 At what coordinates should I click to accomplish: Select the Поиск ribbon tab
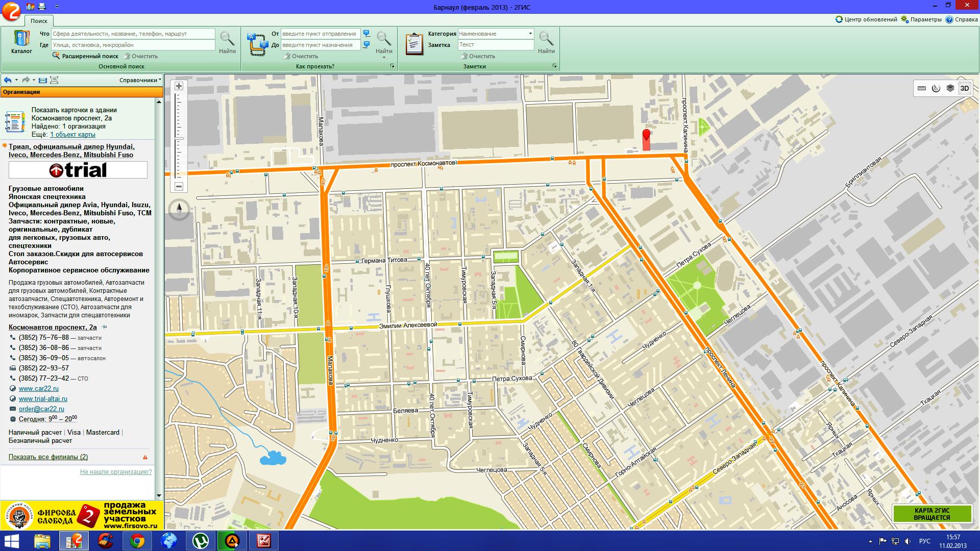point(39,21)
